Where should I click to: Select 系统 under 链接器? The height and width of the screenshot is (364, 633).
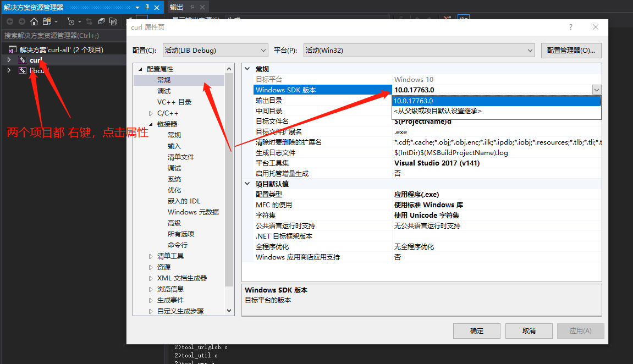click(x=174, y=179)
